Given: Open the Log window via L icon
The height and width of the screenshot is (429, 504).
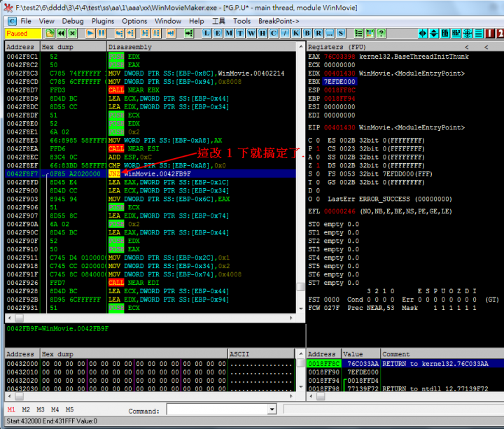Looking at the screenshot, I should tap(206, 33).
